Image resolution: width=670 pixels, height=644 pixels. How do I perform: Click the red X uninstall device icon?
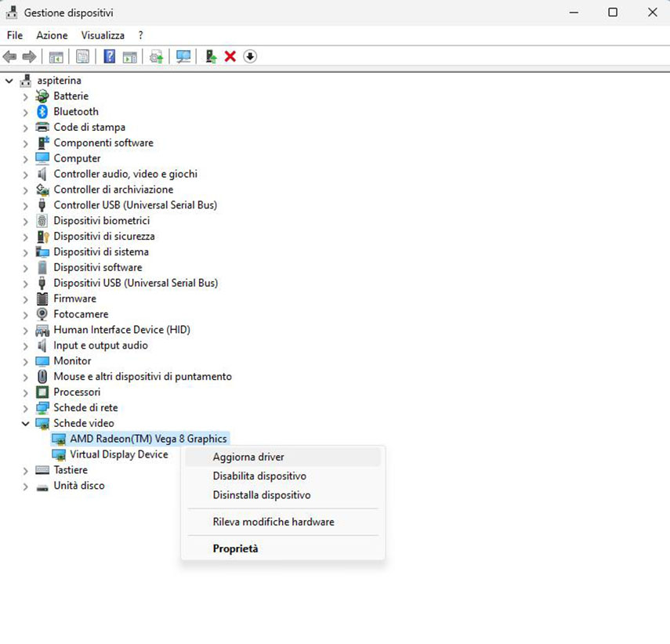230,56
